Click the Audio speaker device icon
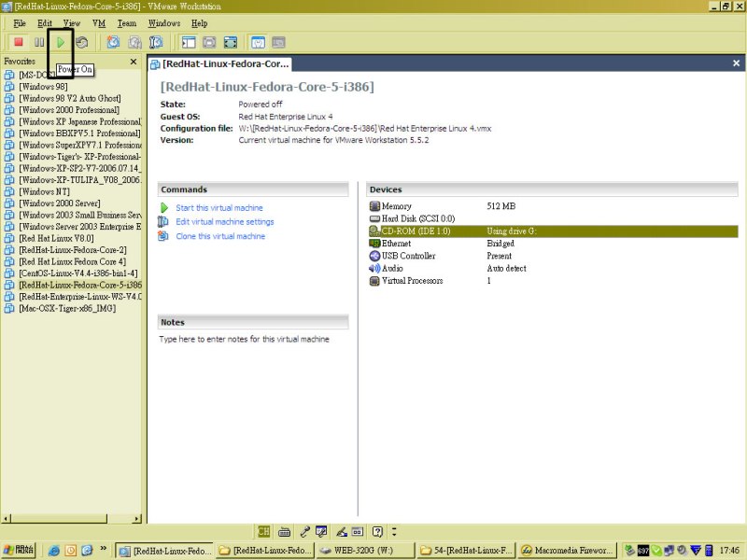This screenshot has width=747, height=560. coord(374,268)
